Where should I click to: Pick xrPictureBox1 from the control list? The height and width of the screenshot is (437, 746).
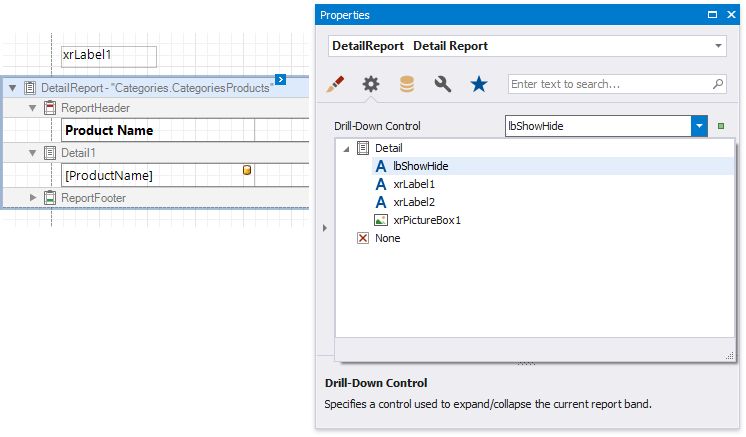[x=427, y=220]
